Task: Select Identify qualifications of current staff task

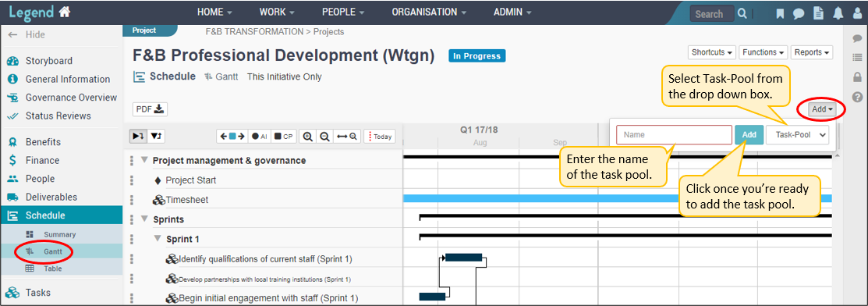Action: pos(266,259)
